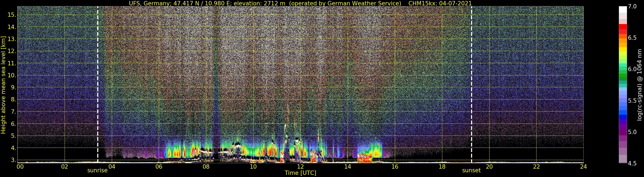
Task: Click the '6.' km tick on height axis
Action: coord(13,124)
